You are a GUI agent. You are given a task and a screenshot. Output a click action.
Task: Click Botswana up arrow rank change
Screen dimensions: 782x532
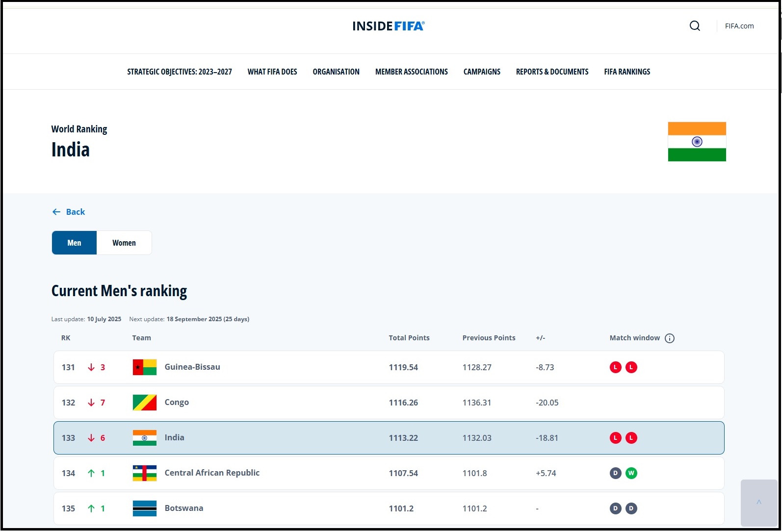click(91, 508)
